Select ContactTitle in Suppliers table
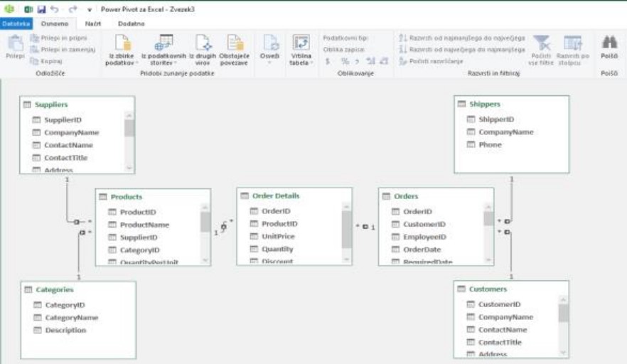This screenshot has height=364, width=627. (65, 158)
